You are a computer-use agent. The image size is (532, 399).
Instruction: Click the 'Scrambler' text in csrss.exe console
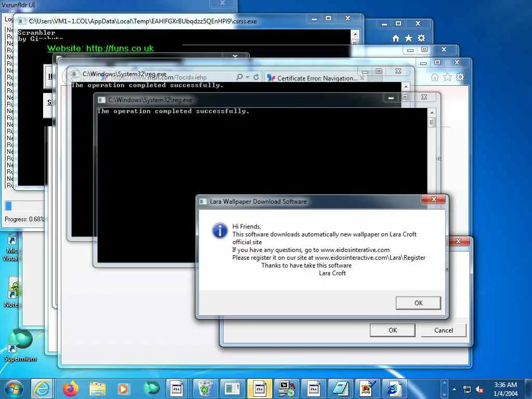(x=36, y=33)
